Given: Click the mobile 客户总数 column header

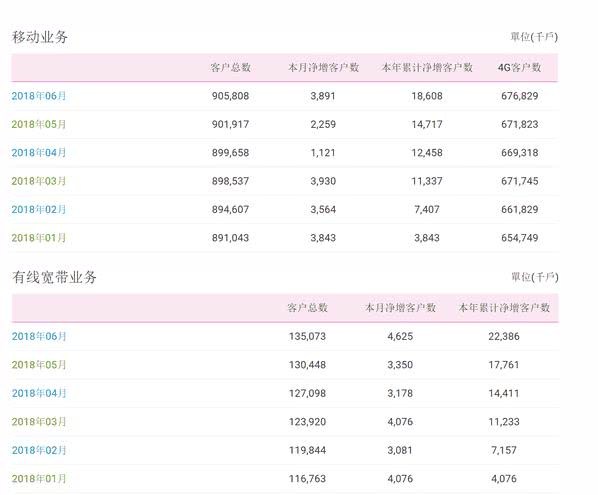Looking at the screenshot, I should point(230,68).
